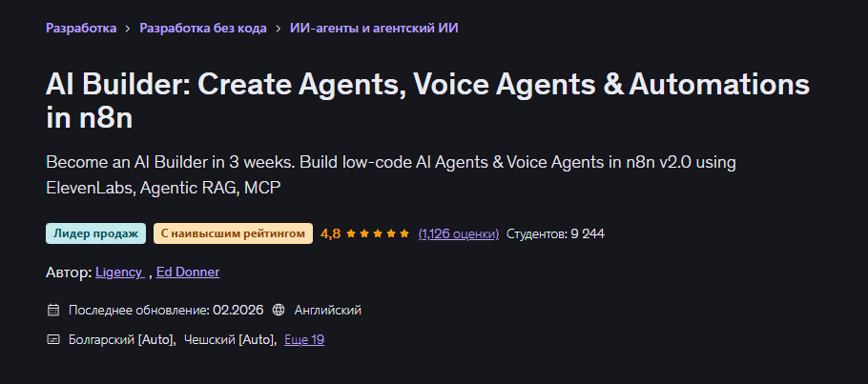Go to "Разработка без кода" breadcrumb
Image resolution: width=868 pixels, height=384 pixels.
pos(201,28)
